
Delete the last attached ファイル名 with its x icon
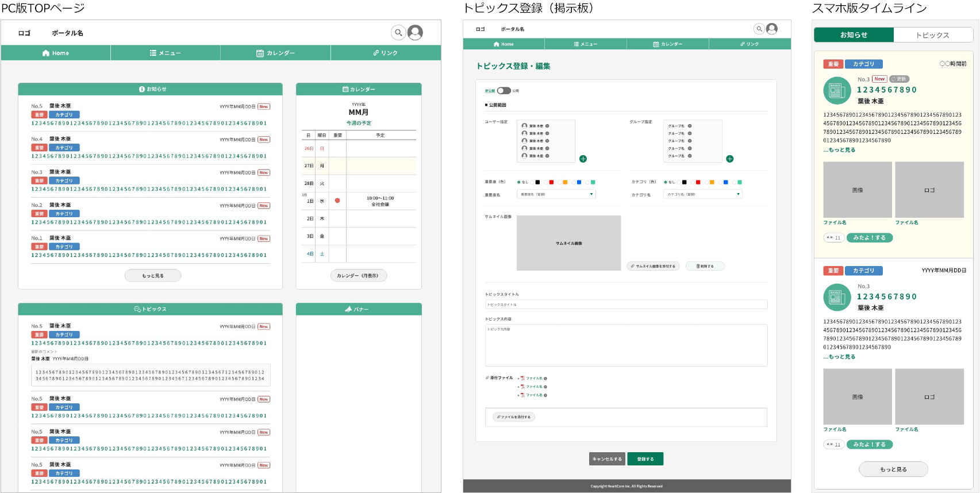pyautogui.click(x=545, y=395)
